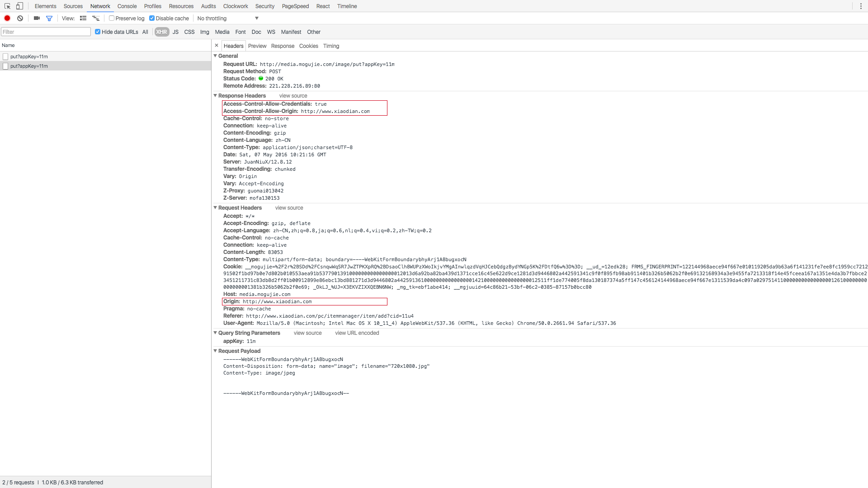Switch to large request rows view icon

[83, 19]
